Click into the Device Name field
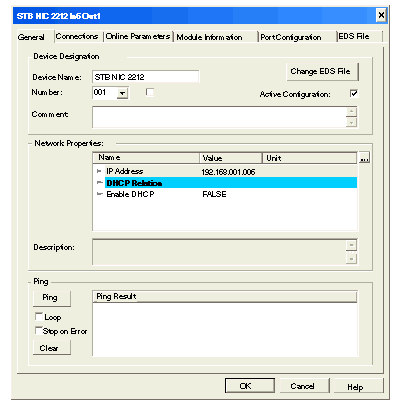Viewport: 401px width, 404px height. (x=146, y=77)
